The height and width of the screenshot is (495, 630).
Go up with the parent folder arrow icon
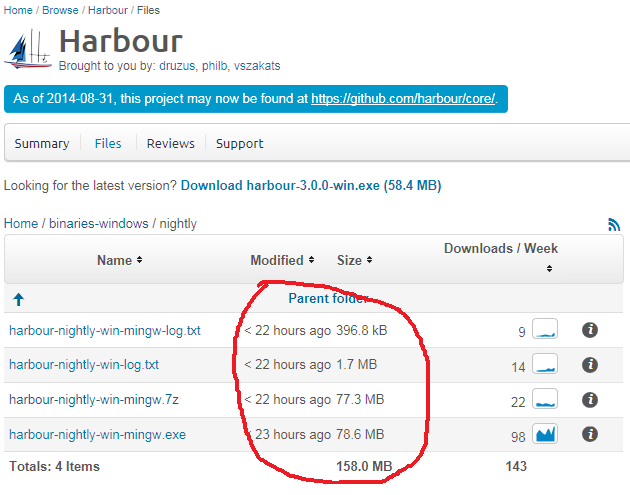pos(18,299)
